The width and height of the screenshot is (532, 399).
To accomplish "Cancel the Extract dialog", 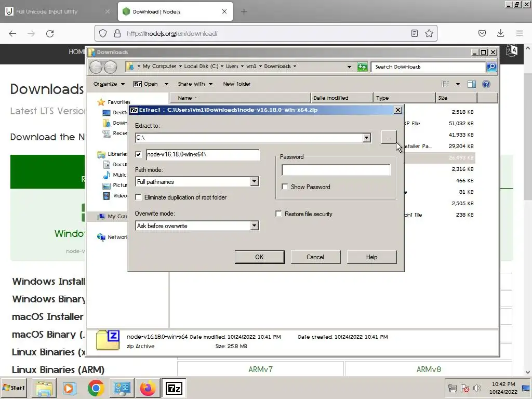I will click(x=315, y=257).
